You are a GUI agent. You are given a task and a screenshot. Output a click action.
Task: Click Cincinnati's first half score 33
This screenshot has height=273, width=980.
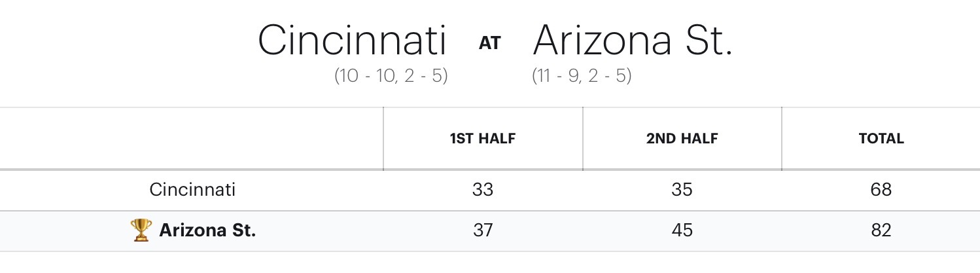[x=483, y=190]
